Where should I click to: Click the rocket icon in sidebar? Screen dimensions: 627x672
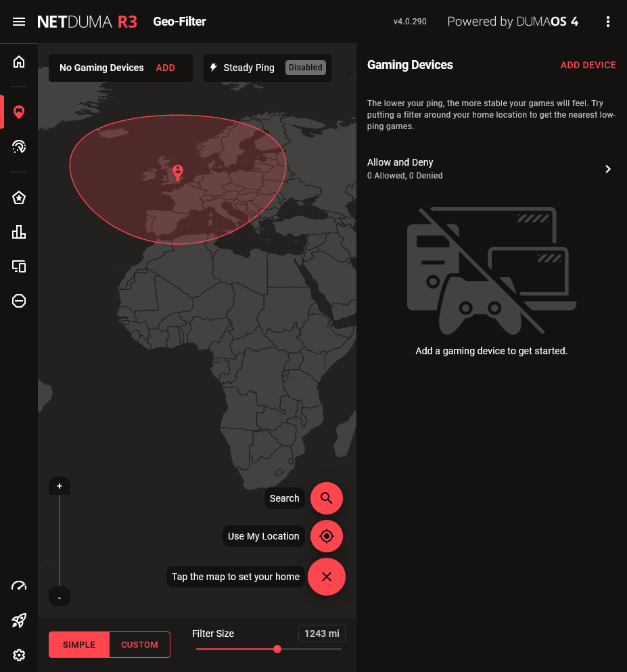(19, 621)
